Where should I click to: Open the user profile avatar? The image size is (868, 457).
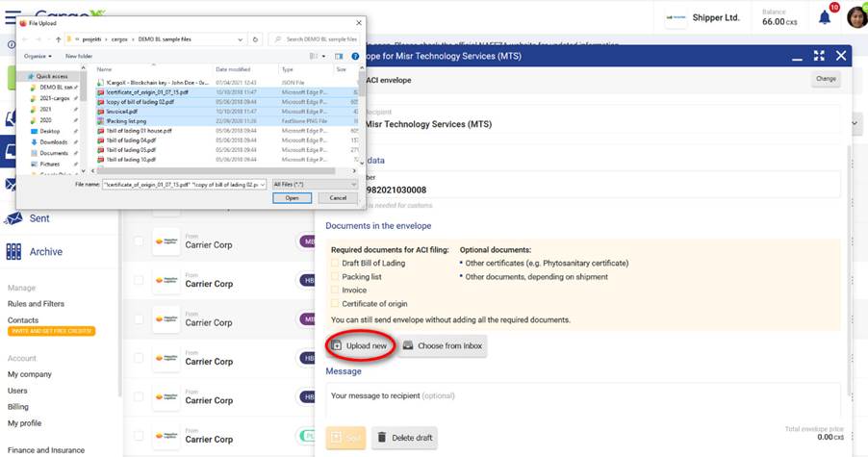coord(857,17)
